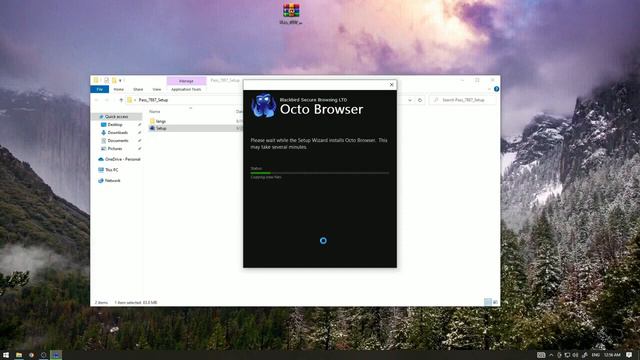Open the clock showing 12:56 AM
Screen dimensions: 640x360
(x=612, y=355)
